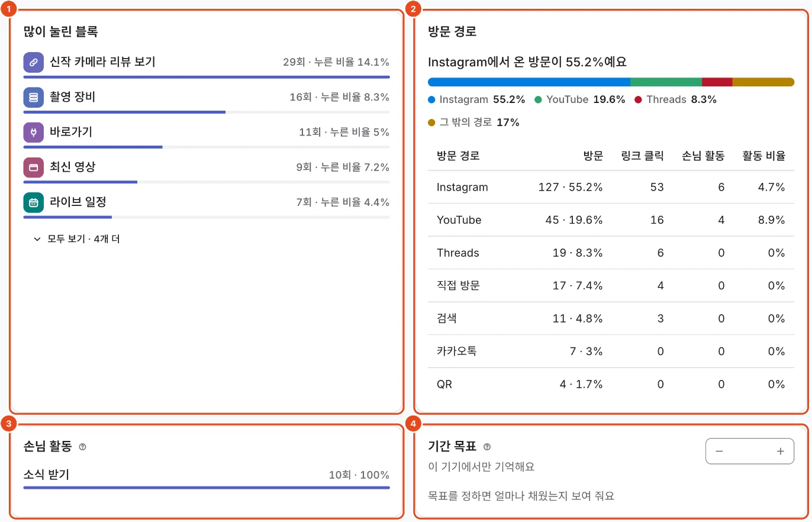Open the 라이브 일정 block title
812x522 pixels.
pos(78,202)
